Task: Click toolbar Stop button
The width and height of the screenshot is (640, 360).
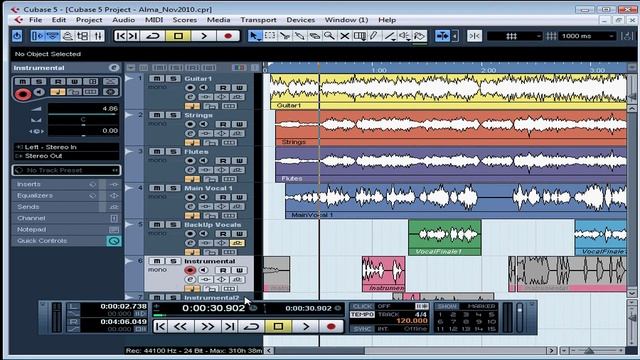Action: pyautogui.click(x=178, y=36)
